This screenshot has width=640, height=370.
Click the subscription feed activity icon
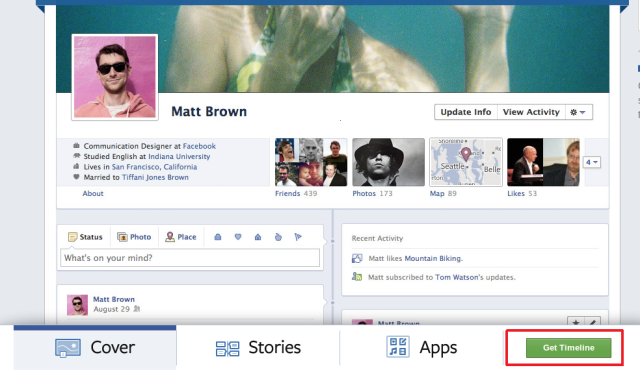(x=357, y=277)
